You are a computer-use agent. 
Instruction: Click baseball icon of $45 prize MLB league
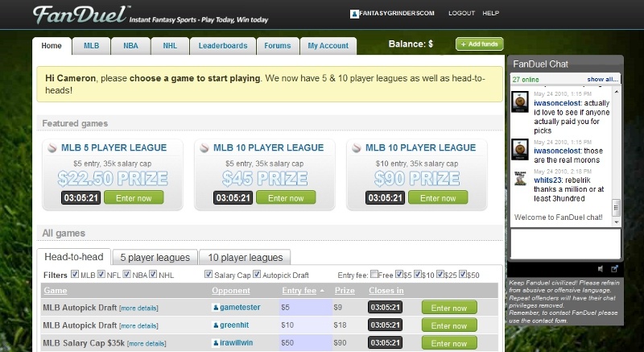204,148
